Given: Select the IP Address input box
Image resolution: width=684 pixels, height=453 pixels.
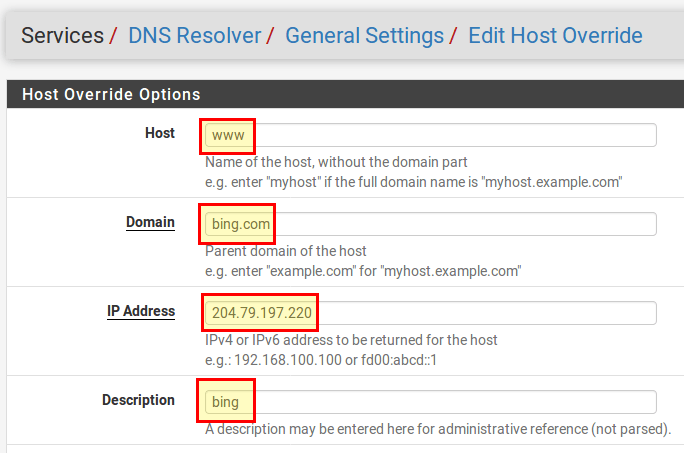Looking at the screenshot, I should tap(430, 313).
